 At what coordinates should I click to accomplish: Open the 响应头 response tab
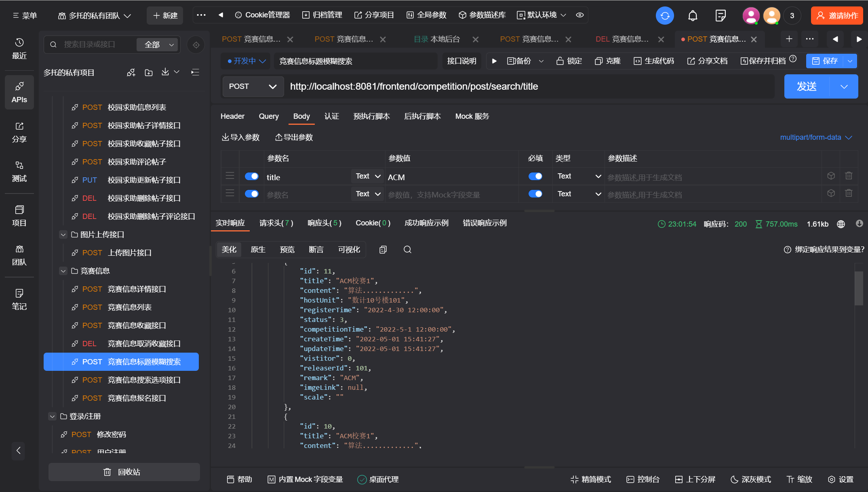click(x=324, y=223)
